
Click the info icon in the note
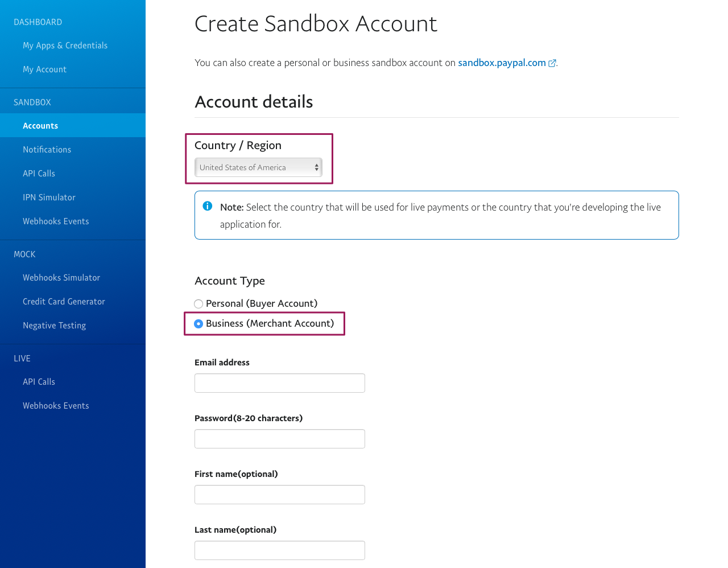click(x=208, y=206)
